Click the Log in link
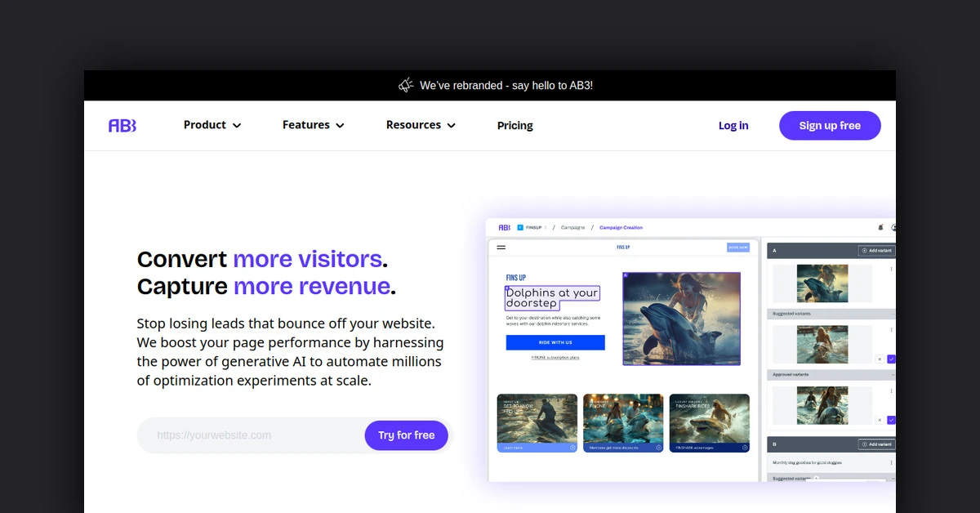This screenshot has width=980, height=513. 733,126
